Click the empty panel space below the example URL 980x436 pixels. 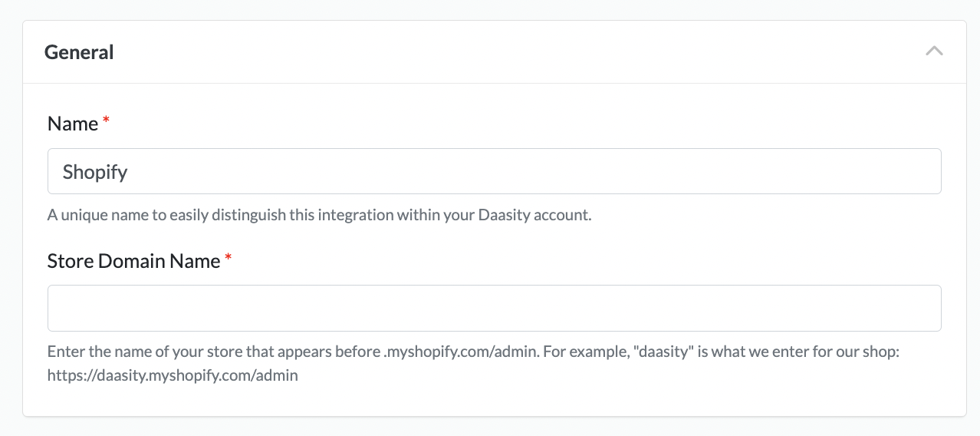pyautogui.click(x=494, y=401)
